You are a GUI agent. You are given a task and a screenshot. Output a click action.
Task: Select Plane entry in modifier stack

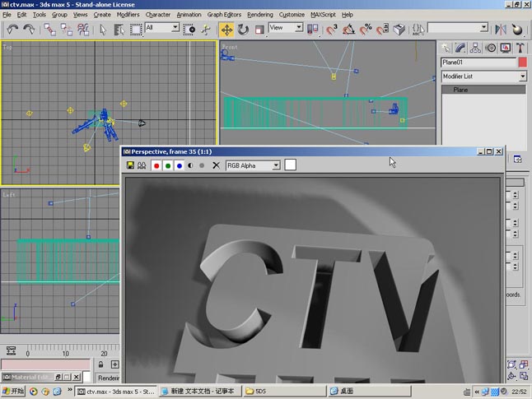[x=483, y=90]
